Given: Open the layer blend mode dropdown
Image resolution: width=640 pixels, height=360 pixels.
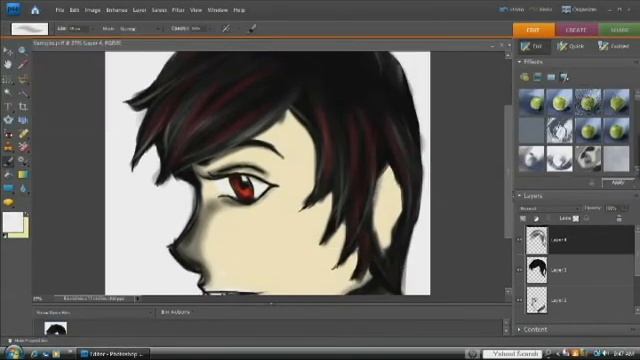Looking at the screenshot, I should click(x=549, y=208).
